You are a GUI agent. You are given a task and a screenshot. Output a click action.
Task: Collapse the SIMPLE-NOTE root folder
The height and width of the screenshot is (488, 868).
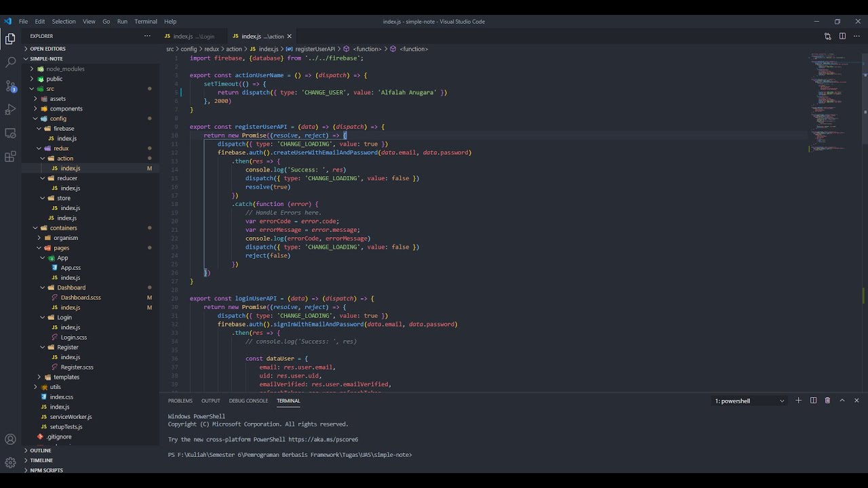coord(46,59)
